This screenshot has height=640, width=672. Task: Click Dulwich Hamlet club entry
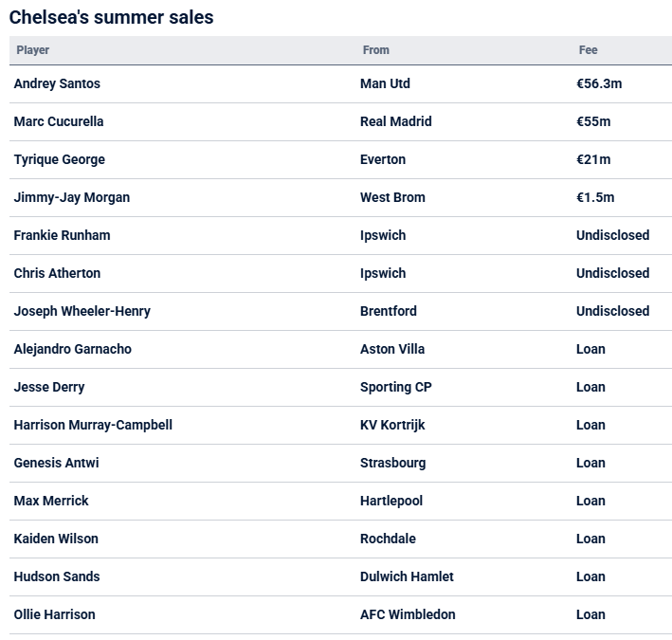click(x=407, y=576)
